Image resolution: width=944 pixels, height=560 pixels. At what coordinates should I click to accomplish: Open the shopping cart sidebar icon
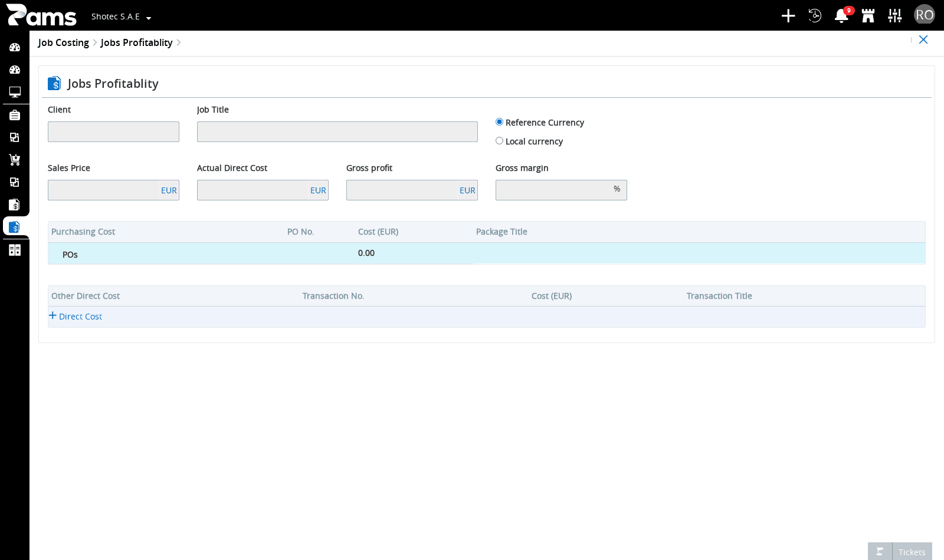pyautogui.click(x=15, y=160)
